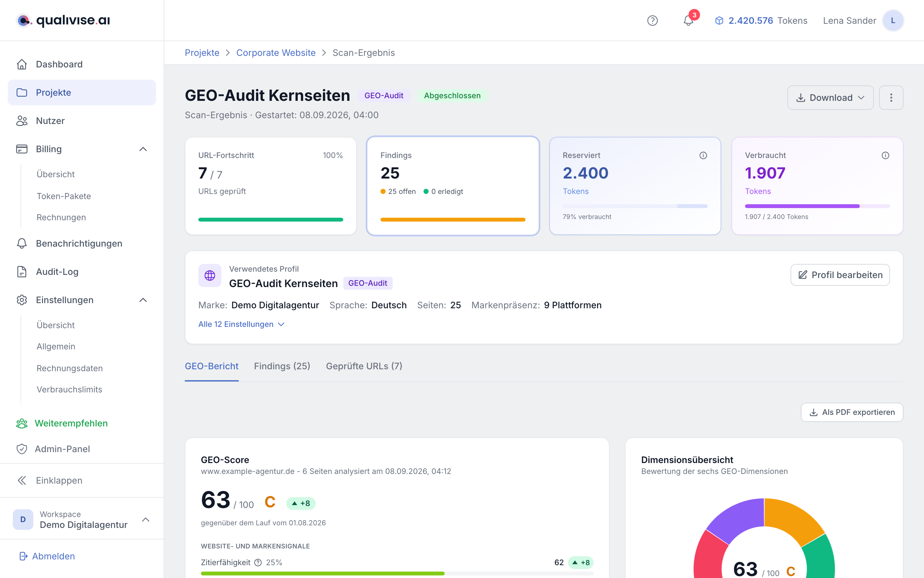The height and width of the screenshot is (578, 924).
Task: Switch to the Findings (25) tab
Action: tap(282, 366)
